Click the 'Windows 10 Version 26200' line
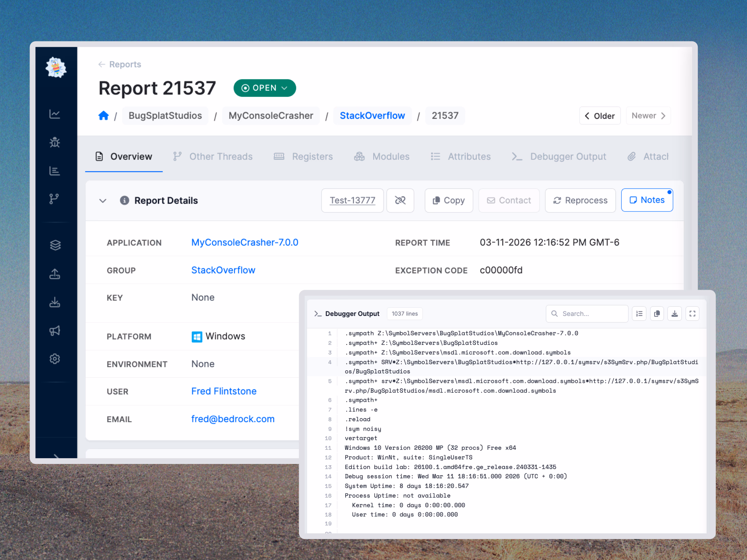Image resolution: width=747 pixels, height=560 pixels. [430, 448]
